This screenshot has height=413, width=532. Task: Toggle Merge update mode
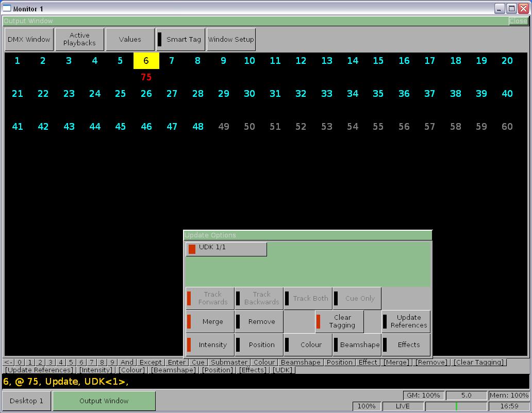(210, 321)
